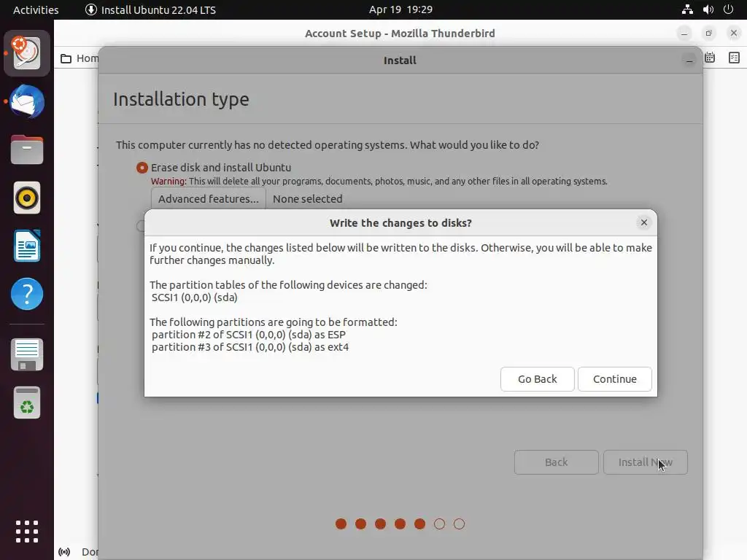Image resolution: width=747 pixels, height=560 pixels.
Task: Open the power menu icon
Action: pyautogui.click(x=729, y=9)
